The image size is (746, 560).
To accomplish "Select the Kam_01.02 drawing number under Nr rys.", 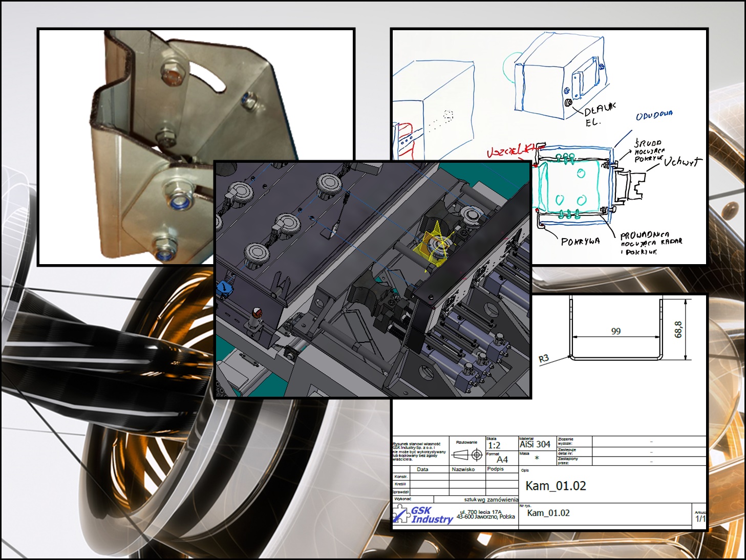I will pyautogui.click(x=548, y=513).
